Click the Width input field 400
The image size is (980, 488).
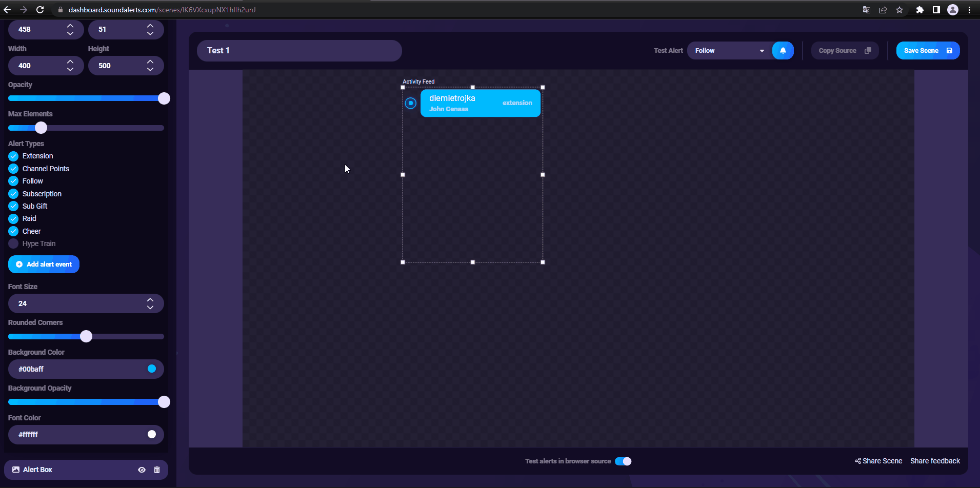46,66
